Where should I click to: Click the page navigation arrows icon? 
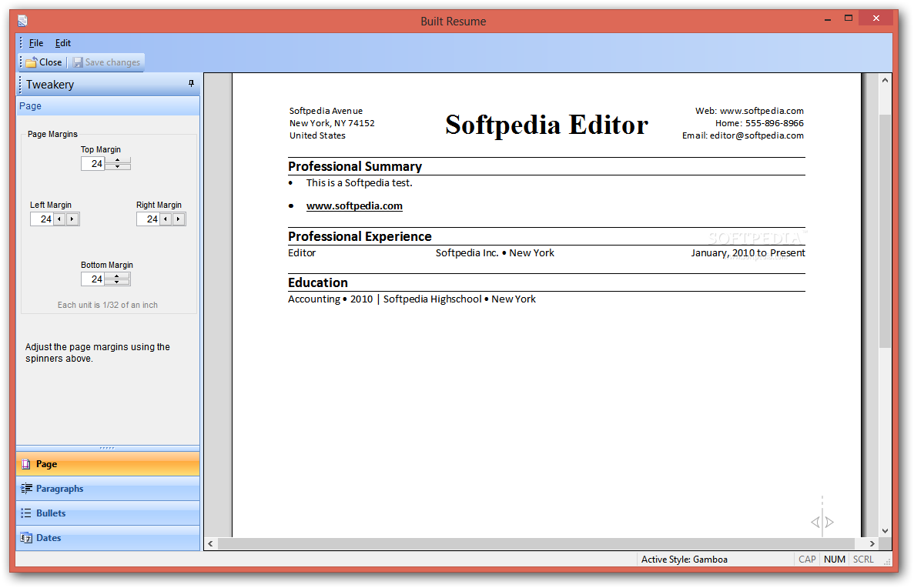click(822, 522)
